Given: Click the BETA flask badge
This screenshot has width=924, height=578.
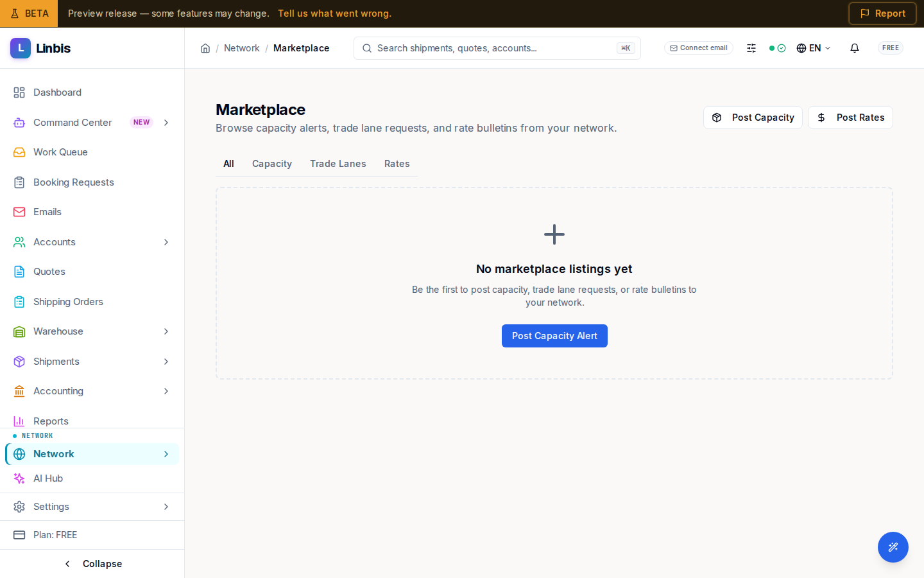Looking at the screenshot, I should 29,13.
